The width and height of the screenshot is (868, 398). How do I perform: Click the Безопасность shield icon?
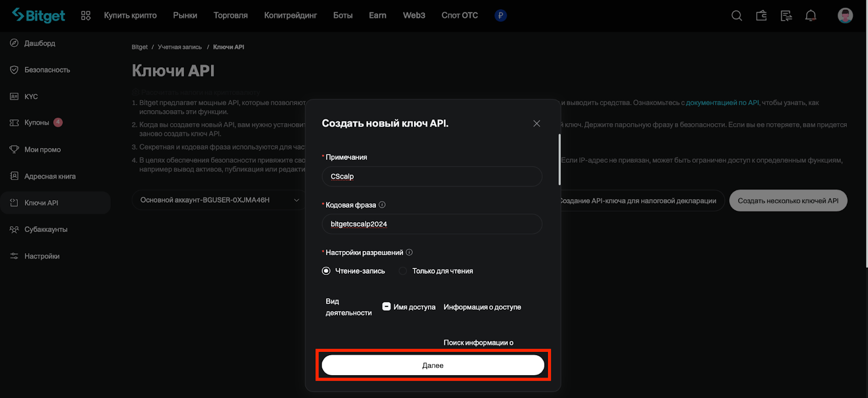tap(14, 69)
